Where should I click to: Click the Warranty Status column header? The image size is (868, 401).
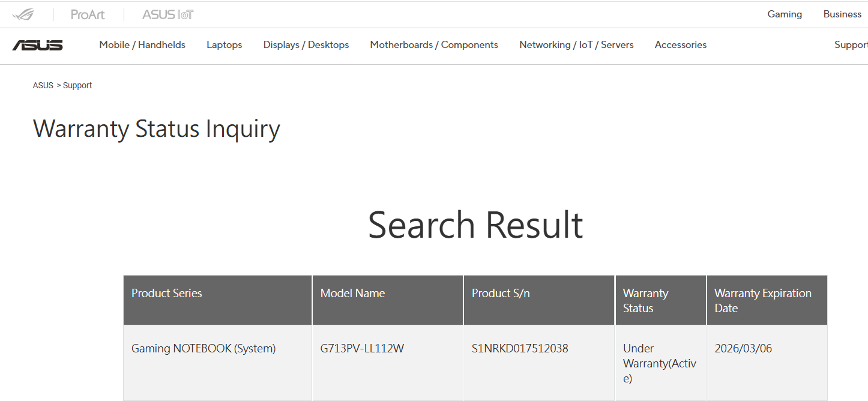coord(660,300)
